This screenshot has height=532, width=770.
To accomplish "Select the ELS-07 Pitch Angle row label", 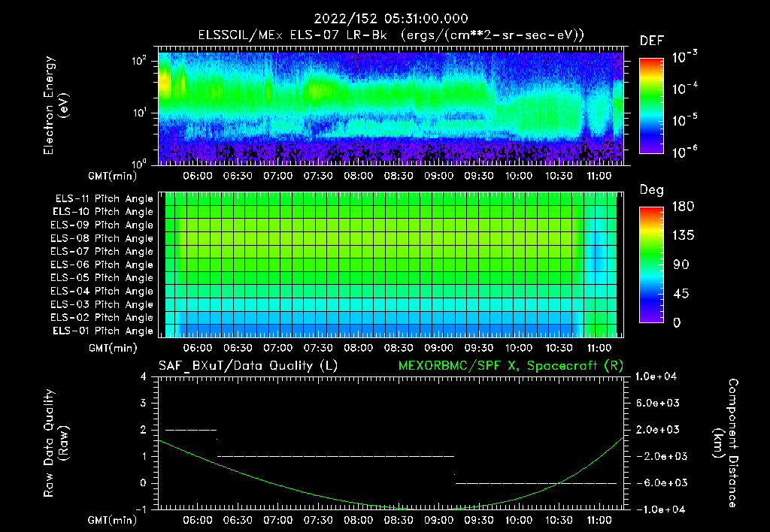I will coord(102,251).
